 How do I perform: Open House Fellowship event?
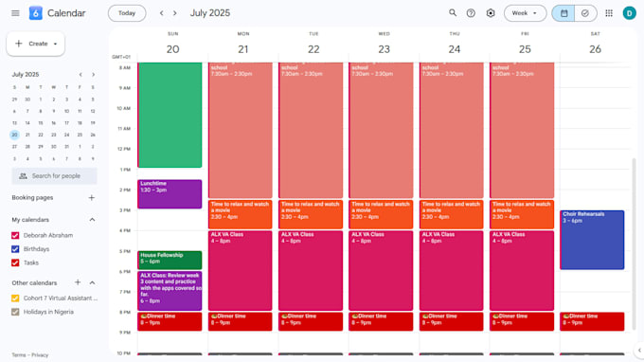point(170,260)
